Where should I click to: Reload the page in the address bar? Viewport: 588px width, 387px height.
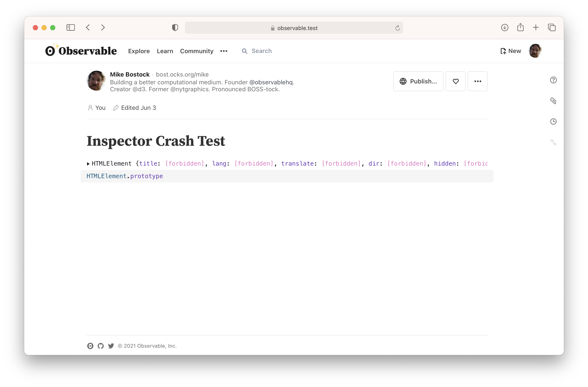(397, 28)
